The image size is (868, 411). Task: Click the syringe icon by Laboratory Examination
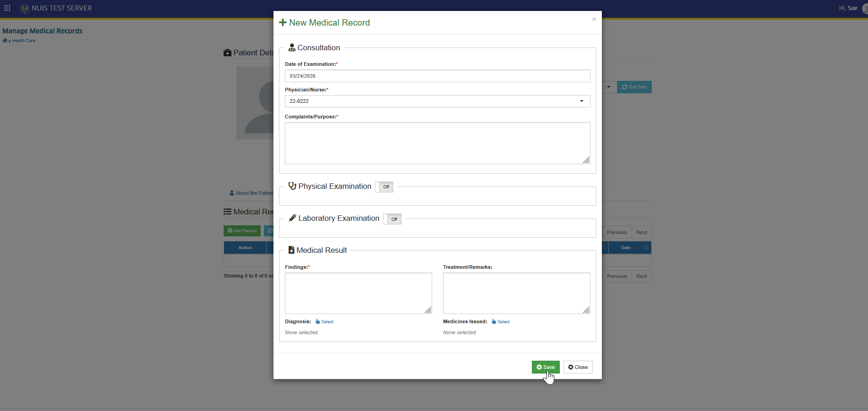pyautogui.click(x=292, y=218)
